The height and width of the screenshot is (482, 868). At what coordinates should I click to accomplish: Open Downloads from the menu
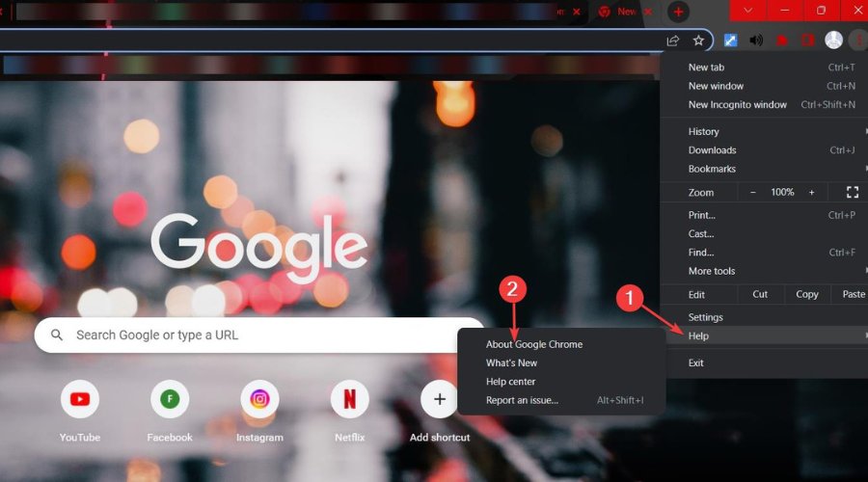pyautogui.click(x=764, y=150)
